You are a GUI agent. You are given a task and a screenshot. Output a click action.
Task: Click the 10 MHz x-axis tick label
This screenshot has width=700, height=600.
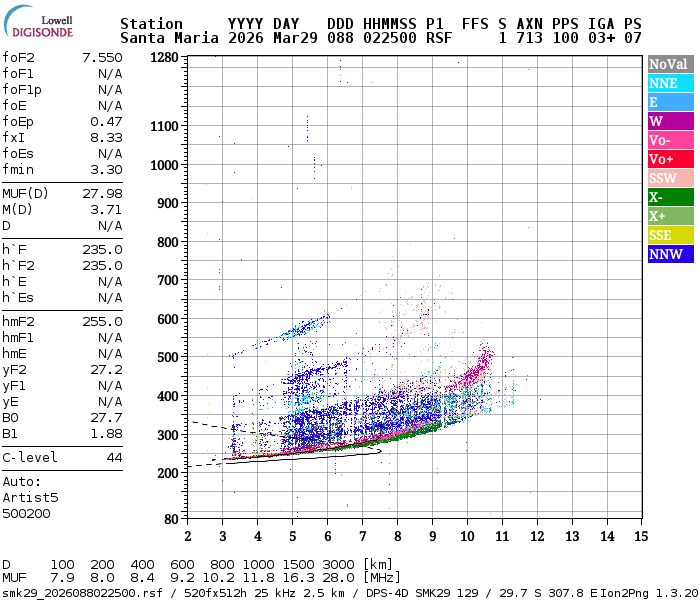tap(467, 536)
